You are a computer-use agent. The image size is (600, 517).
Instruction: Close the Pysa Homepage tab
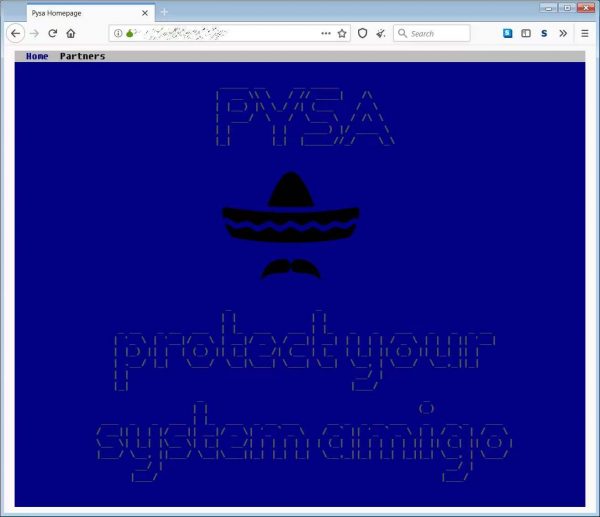coord(145,13)
